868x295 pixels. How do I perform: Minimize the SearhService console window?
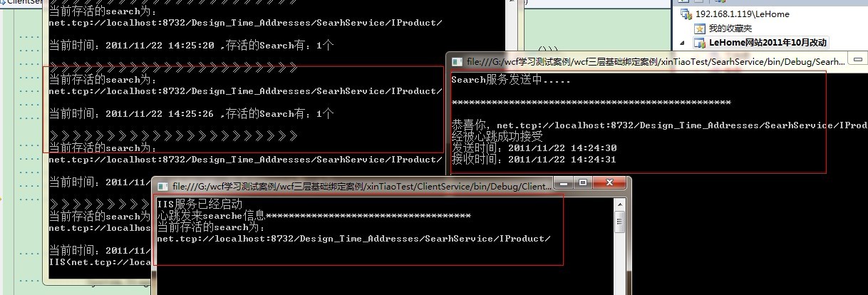point(859,61)
